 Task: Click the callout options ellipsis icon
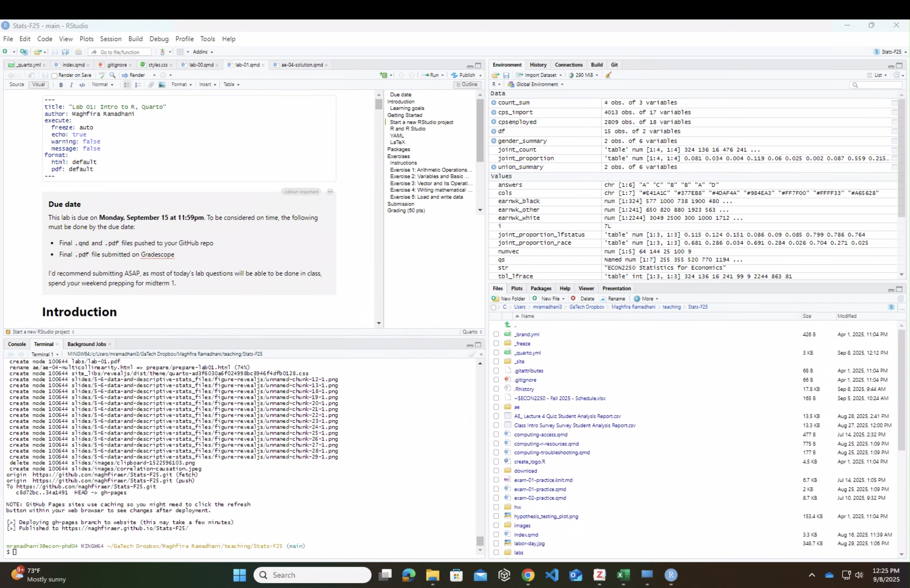(330, 192)
